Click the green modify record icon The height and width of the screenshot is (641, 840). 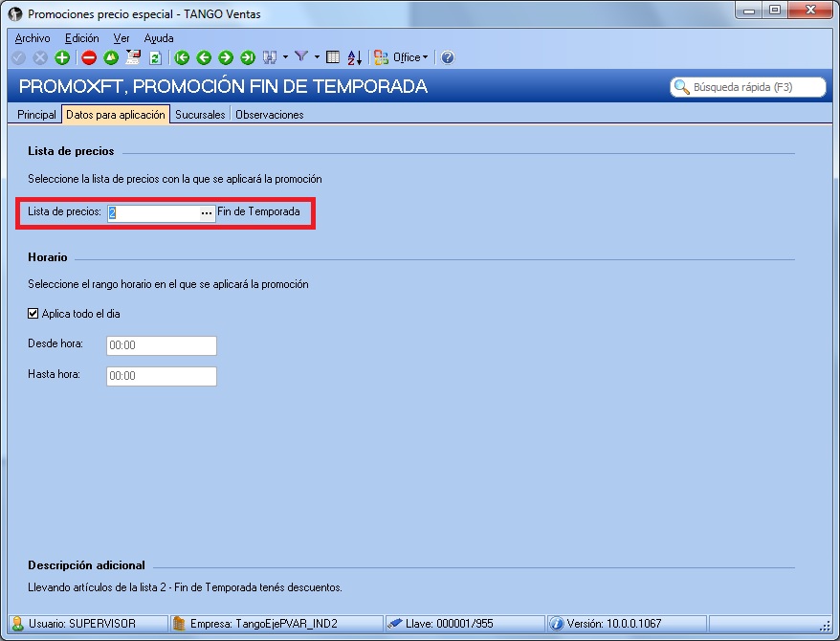tap(111, 57)
